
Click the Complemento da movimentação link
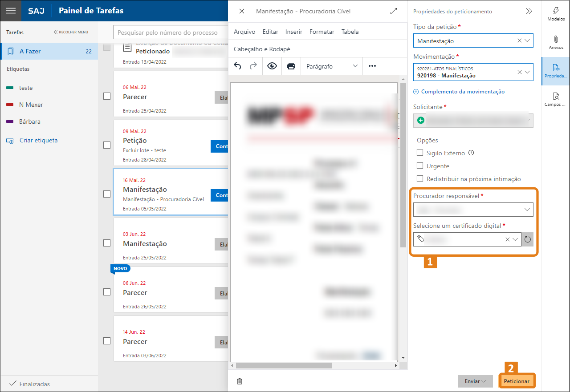tap(462, 92)
